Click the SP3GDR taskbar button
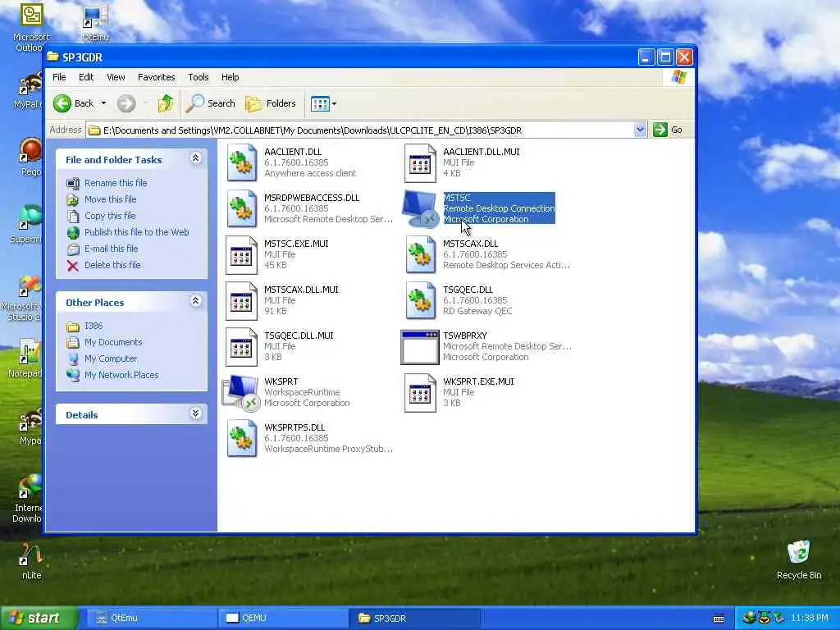This screenshot has width=840, height=630. [x=414, y=619]
